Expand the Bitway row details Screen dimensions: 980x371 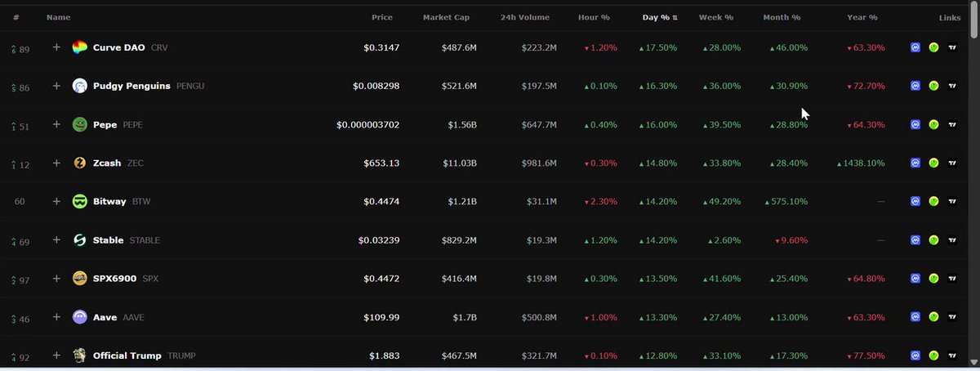(56, 201)
